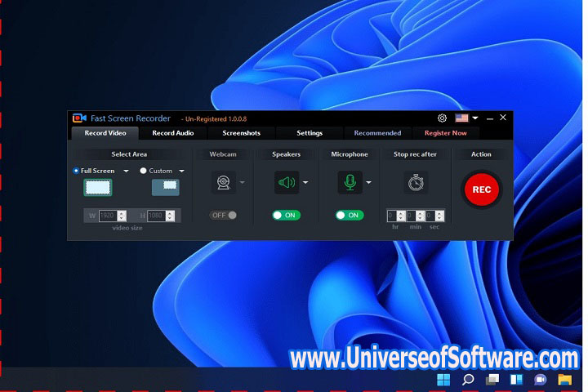Switch to the Record Audio tab

173,133
